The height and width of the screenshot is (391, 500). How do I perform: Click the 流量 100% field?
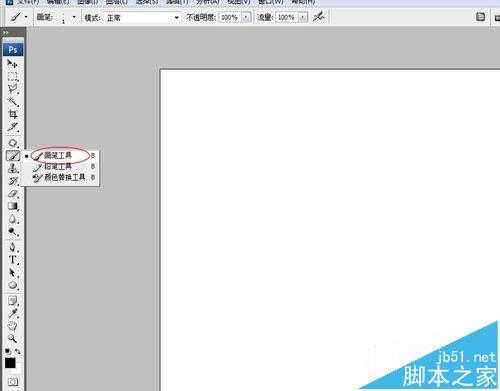(287, 17)
